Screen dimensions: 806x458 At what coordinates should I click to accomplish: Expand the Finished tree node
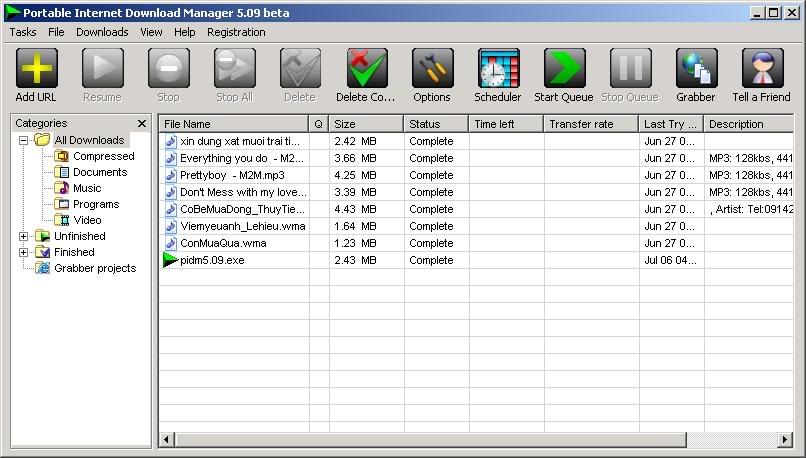(23, 252)
